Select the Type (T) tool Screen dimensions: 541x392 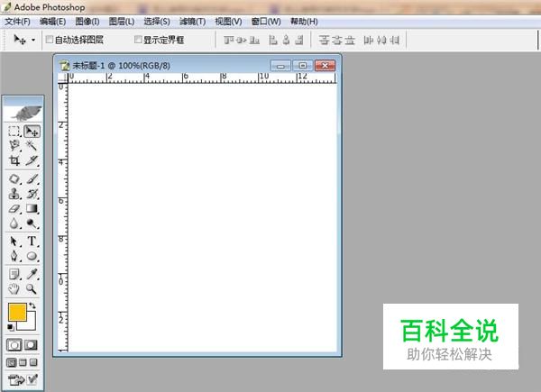tap(32, 241)
